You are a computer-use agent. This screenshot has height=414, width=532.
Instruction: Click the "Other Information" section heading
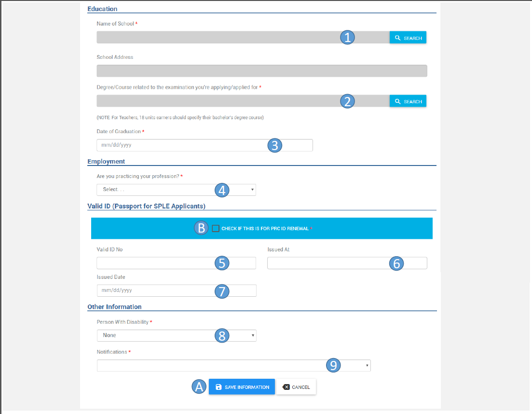pos(114,307)
